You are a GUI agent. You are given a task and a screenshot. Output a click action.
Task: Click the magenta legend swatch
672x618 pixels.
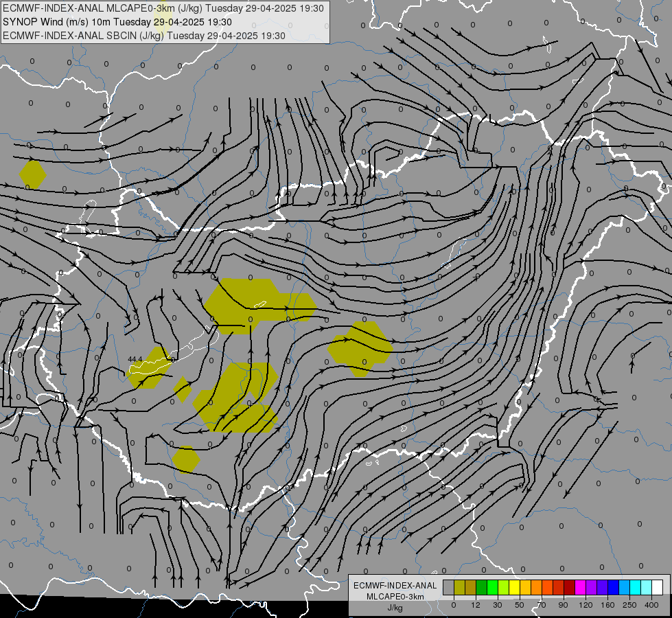[x=580, y=587]
